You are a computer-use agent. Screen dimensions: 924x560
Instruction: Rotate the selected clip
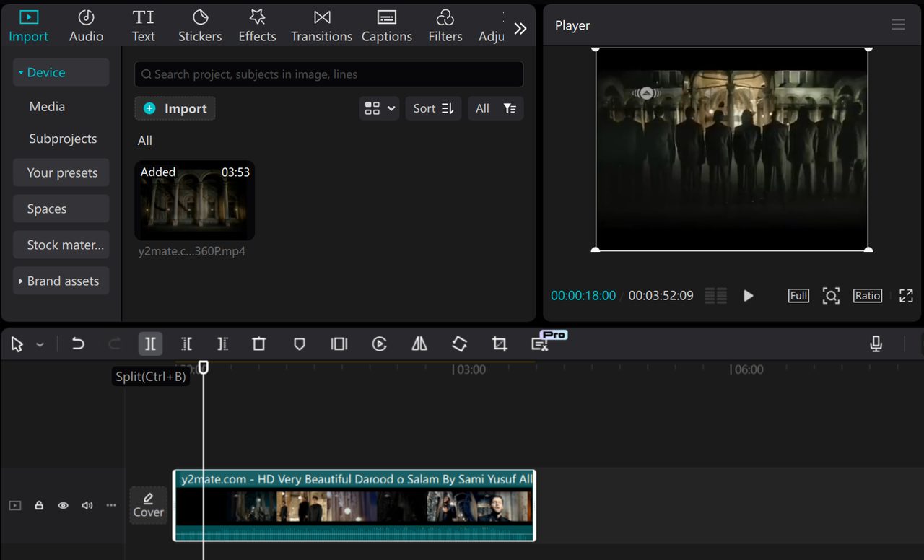tap(459, 344)
